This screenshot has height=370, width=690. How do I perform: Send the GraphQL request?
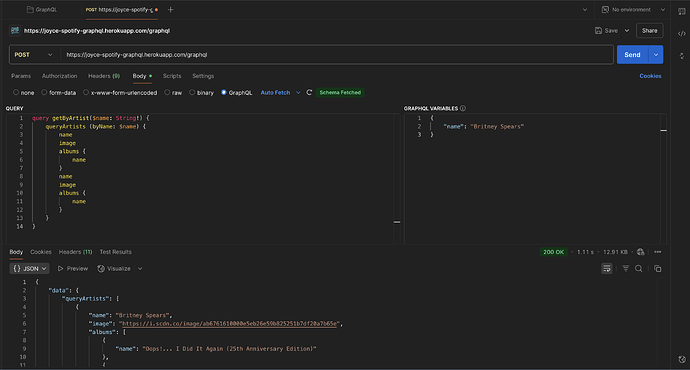click(x=632, y=55)
